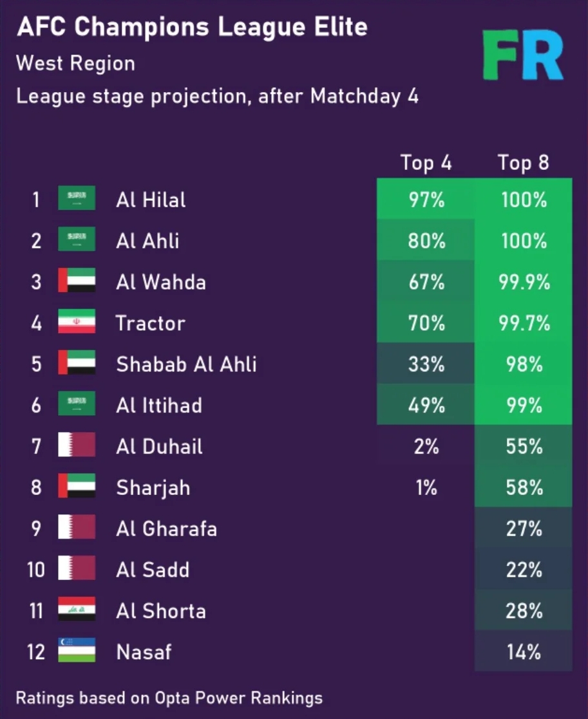Click Tractor's 99.7% Top 8 cell
The height and width of the screenshot is (719, 588).
point(523,323)
